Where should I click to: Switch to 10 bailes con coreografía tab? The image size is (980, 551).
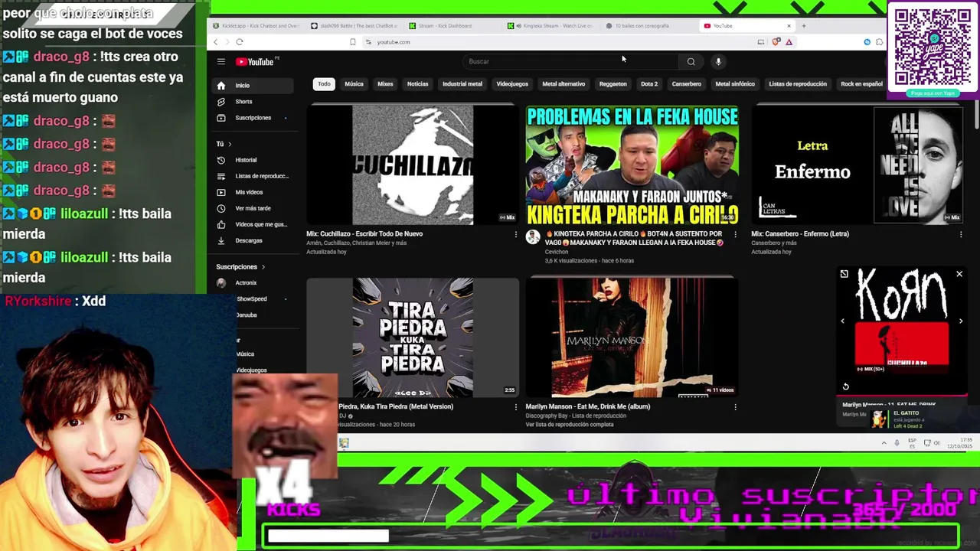(x=648, y=26)
